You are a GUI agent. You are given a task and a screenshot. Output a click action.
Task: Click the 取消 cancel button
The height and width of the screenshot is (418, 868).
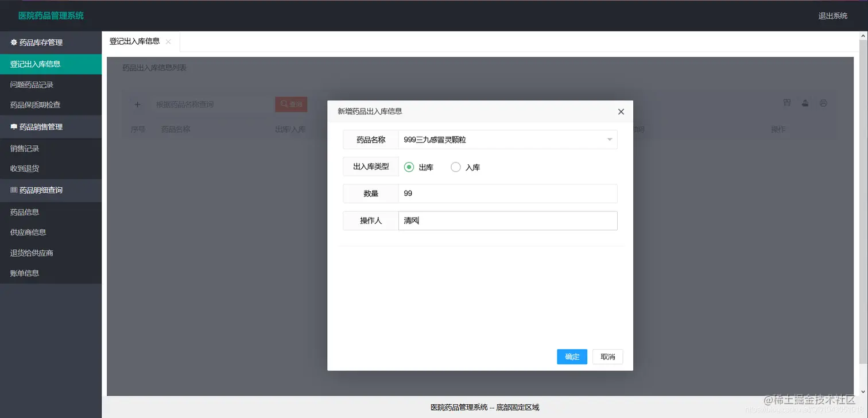(607, 357)
